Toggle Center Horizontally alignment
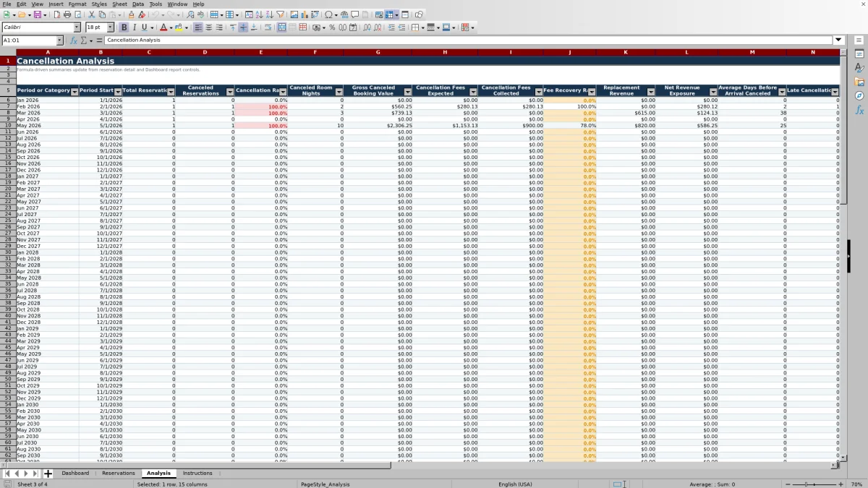Screen dimensions: 868x488 tap(208, 27)
